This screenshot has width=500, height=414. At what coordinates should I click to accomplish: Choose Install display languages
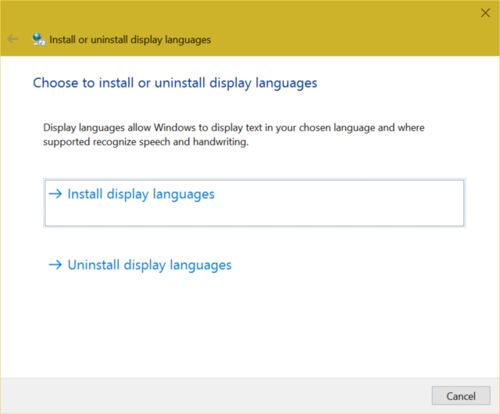click(x=254, y=203)
